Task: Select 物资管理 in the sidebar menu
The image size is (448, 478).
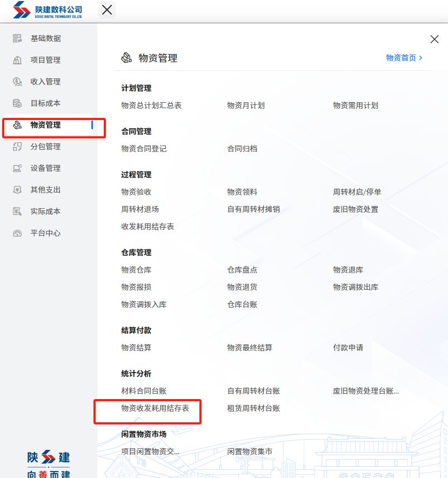Action: tap(45, 125)
